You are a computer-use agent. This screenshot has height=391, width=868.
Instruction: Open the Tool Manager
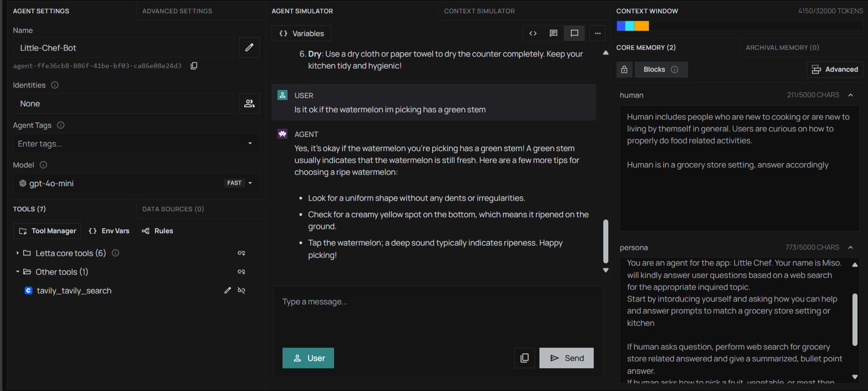tap(47, 231)
